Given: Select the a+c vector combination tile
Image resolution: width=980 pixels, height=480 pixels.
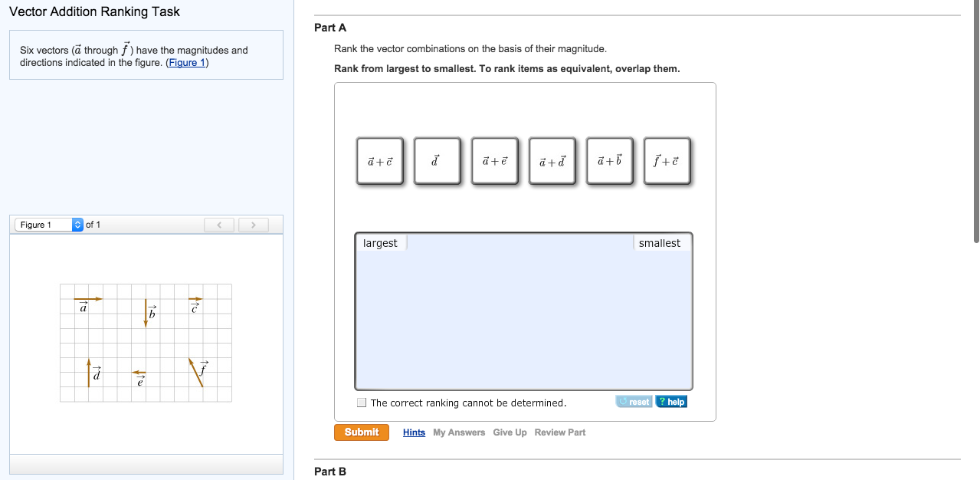Looking at the screenshot, I should pos(379,161).
